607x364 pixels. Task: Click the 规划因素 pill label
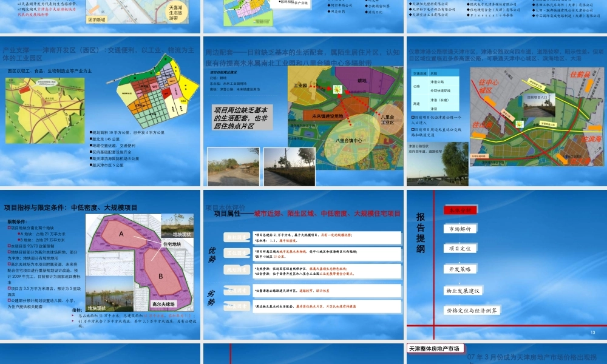(x=237, y=269)
